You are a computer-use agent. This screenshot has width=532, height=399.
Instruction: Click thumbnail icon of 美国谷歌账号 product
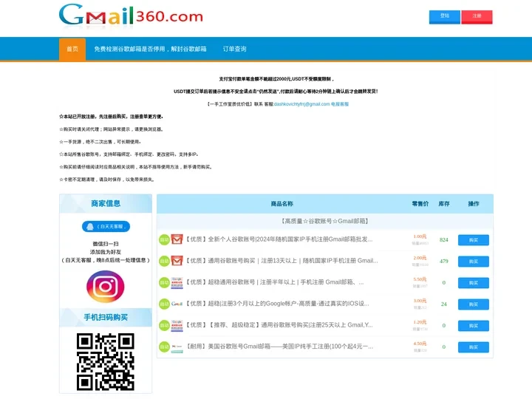coord(177,347)
